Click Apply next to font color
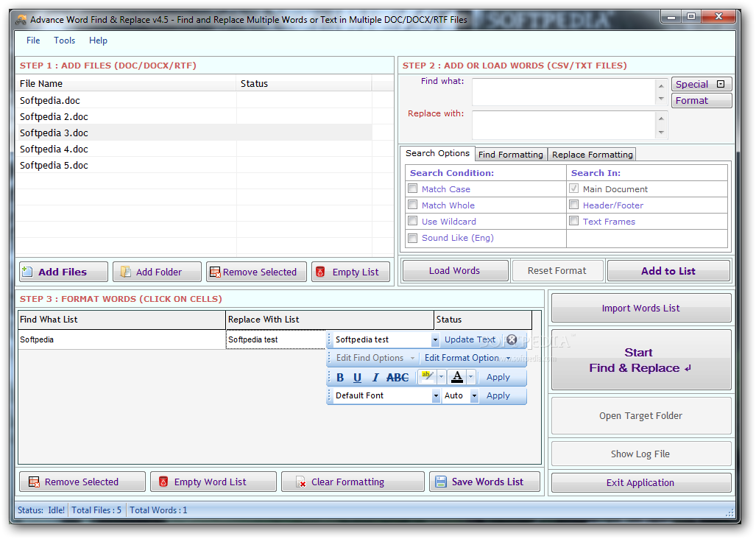756x539 pixels. click(498, 377)
